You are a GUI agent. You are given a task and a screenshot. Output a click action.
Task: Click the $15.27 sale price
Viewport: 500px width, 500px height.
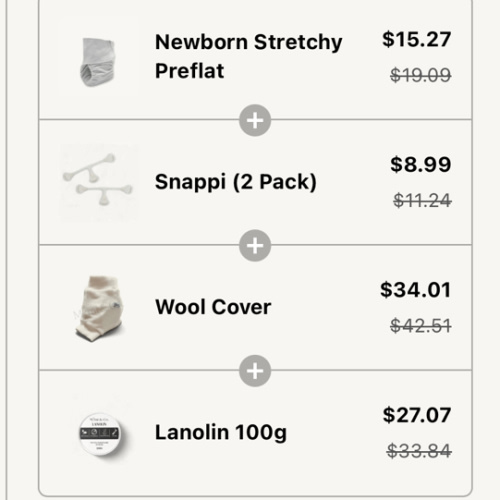tap(417, 39)
